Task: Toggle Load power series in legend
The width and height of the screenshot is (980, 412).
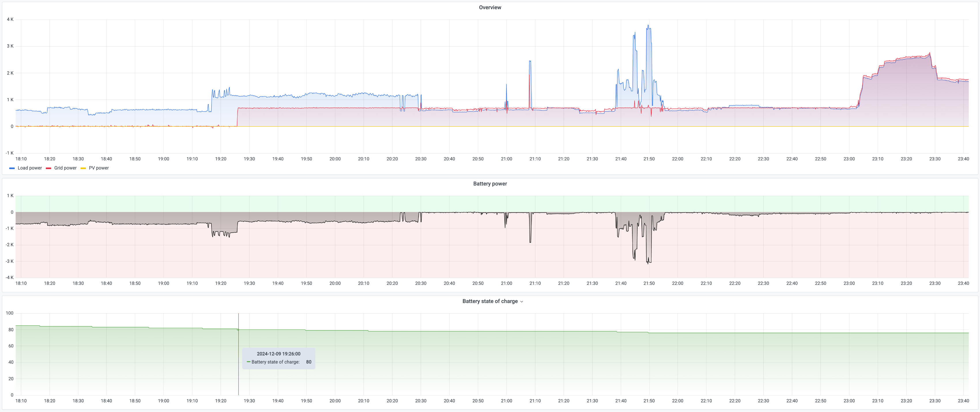Action: coord(30,168)
